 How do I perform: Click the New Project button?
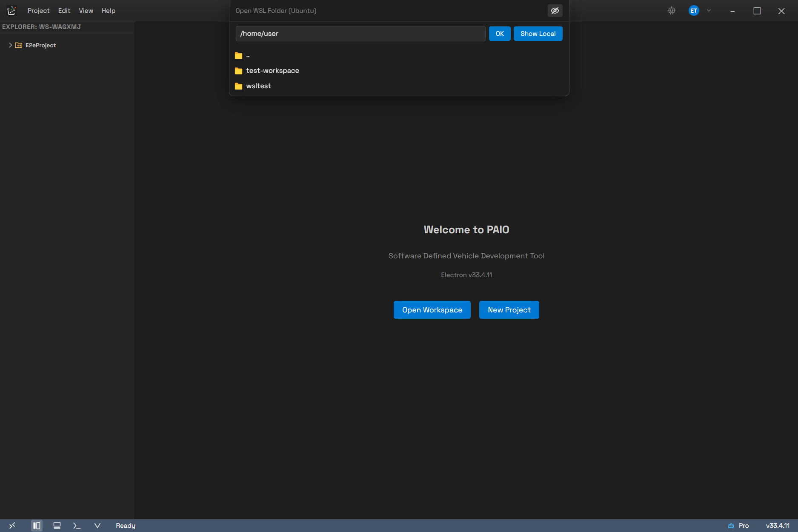click(x=509, y=310)
